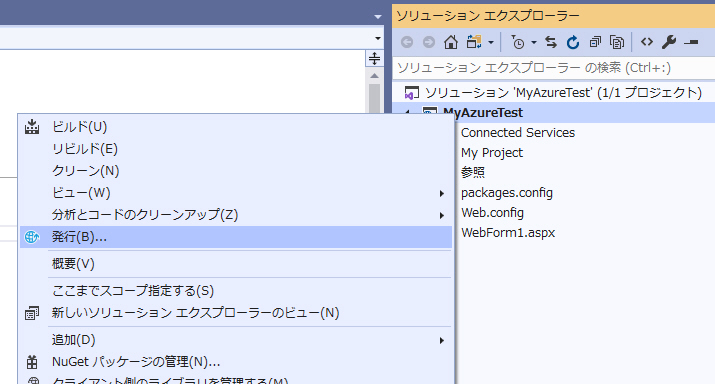This screenshot has width=715, height=384.
Task: Click the globe publish icon beside 発行(B)
Action: click(32, 237)
